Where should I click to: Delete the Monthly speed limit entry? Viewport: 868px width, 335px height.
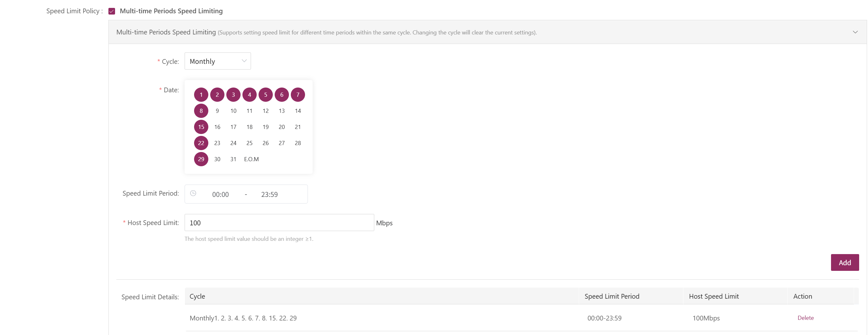click(805, 318)
